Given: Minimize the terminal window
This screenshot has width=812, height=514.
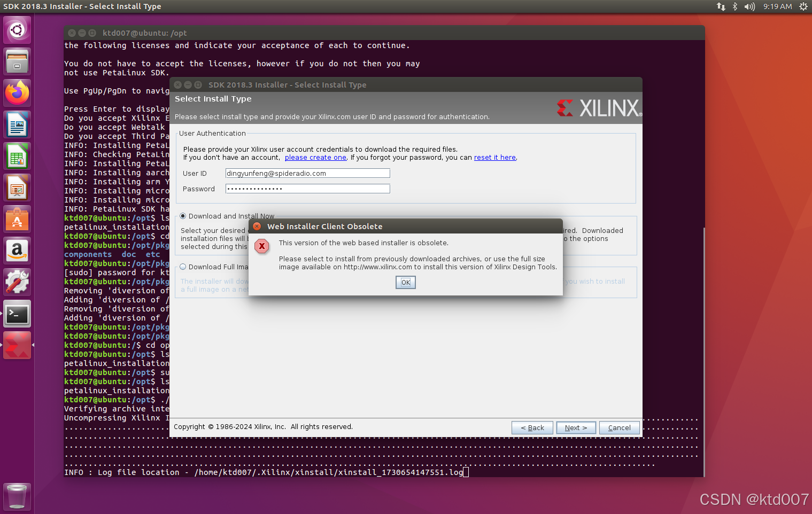Looking at the screenshot, I should coord(82,33).
